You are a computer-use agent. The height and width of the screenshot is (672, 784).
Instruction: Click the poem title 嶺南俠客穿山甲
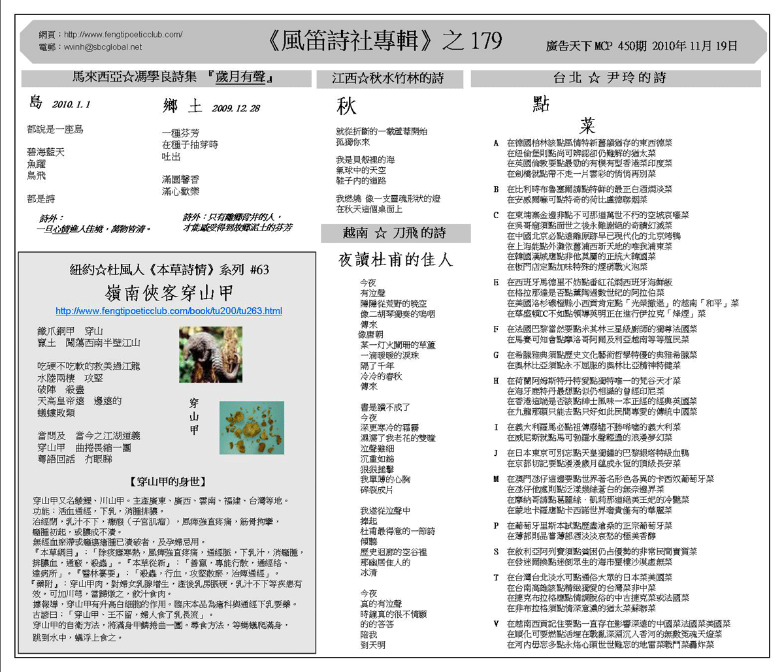click(x=169, y=292)
